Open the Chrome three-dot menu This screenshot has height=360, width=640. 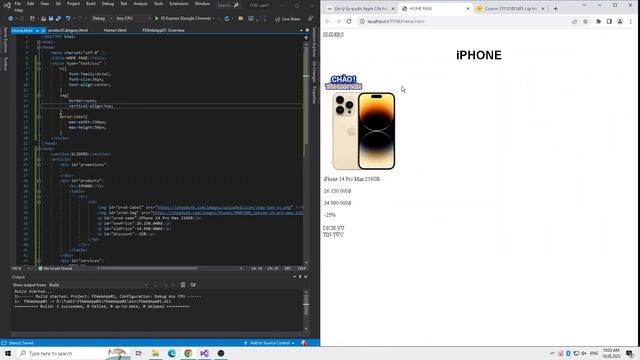(631, 21)
